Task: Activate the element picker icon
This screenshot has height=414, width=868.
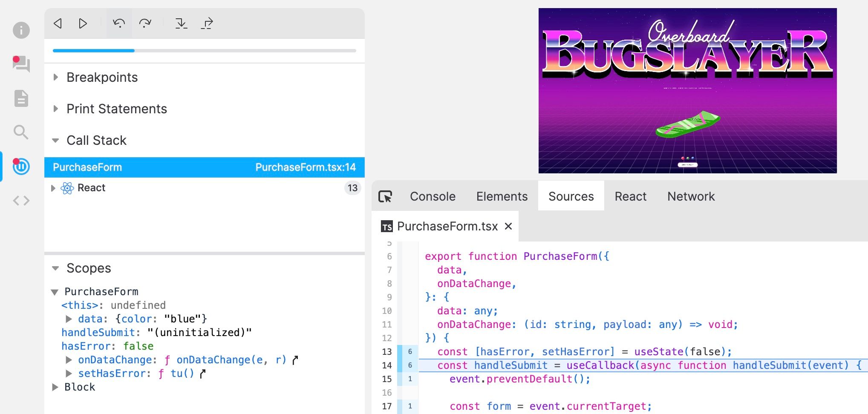Action: [385, 196]
